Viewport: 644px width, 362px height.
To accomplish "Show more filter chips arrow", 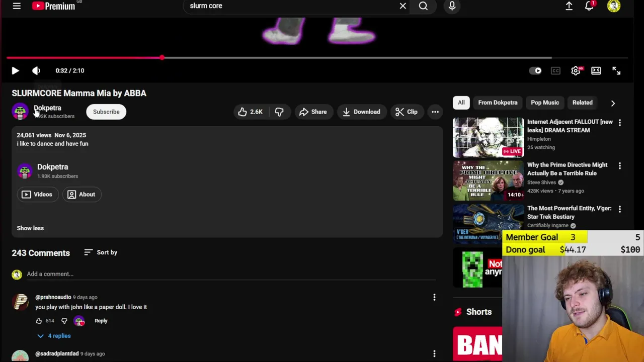I will 613,103.
